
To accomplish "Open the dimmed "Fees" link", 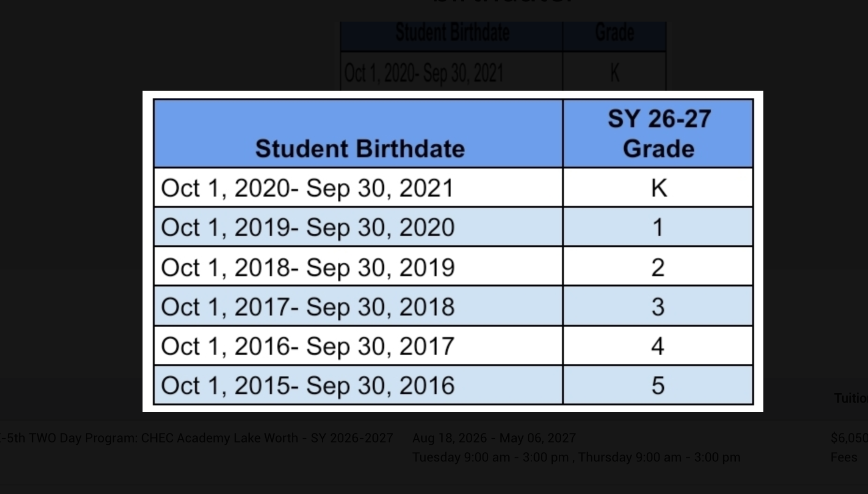I will (x=843, y=457).
